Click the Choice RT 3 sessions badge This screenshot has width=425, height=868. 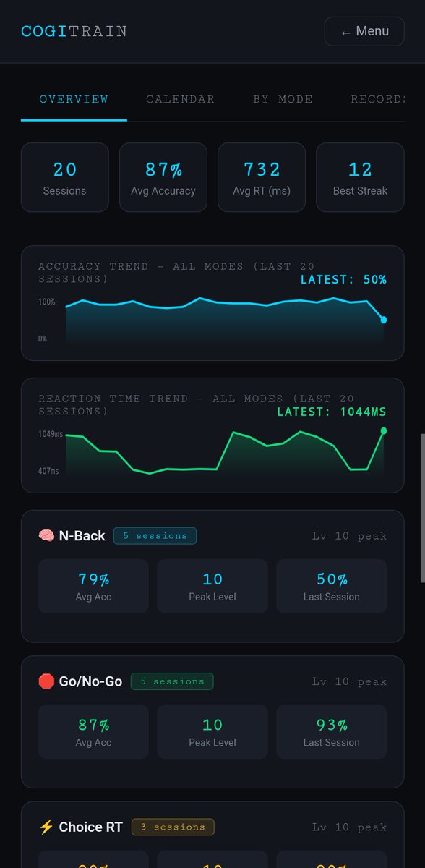click(x=173, y=827)
